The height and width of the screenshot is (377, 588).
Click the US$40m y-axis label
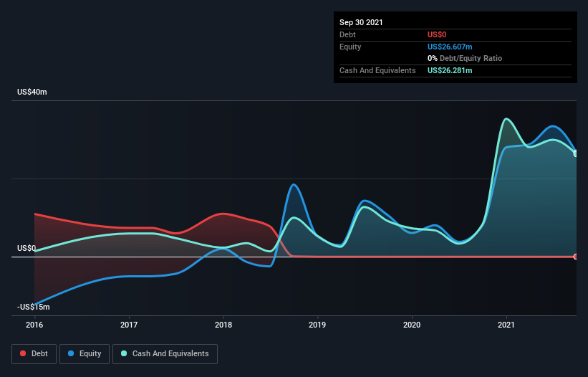[32, 92]
